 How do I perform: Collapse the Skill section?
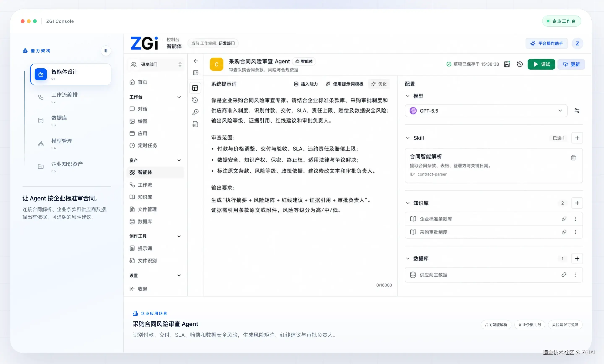408,138
